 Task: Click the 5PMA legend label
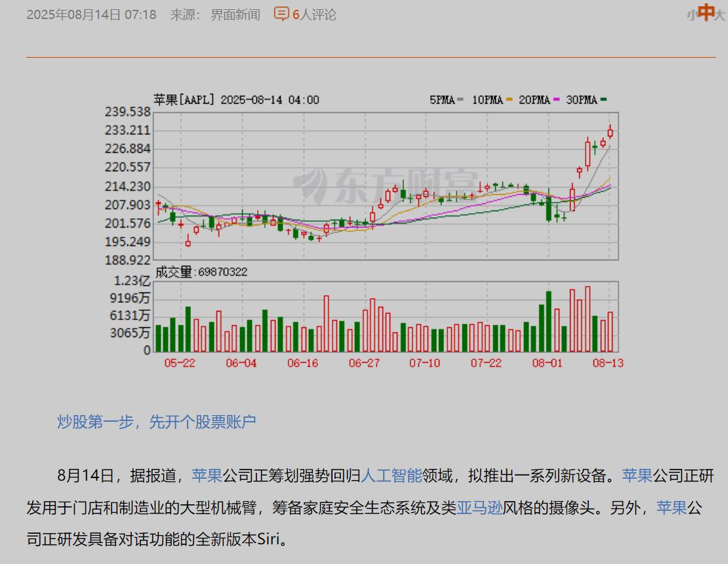click(442, 100)
